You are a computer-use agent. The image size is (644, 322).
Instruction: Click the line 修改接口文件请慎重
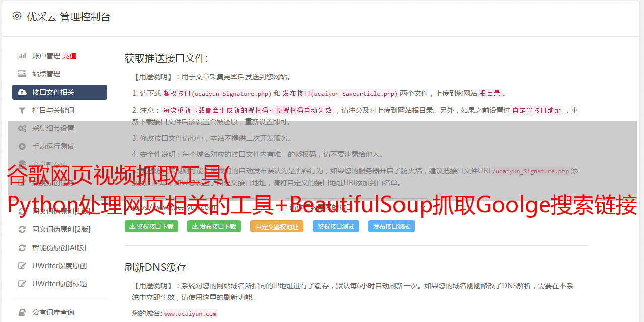[212, 138]
